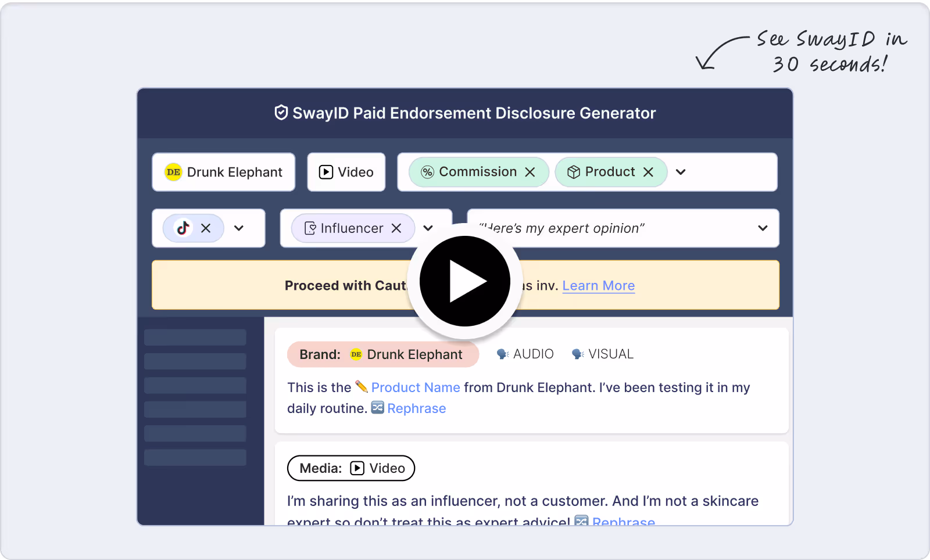Click the speaking-head icon beside VISUAL

[578, 354]
